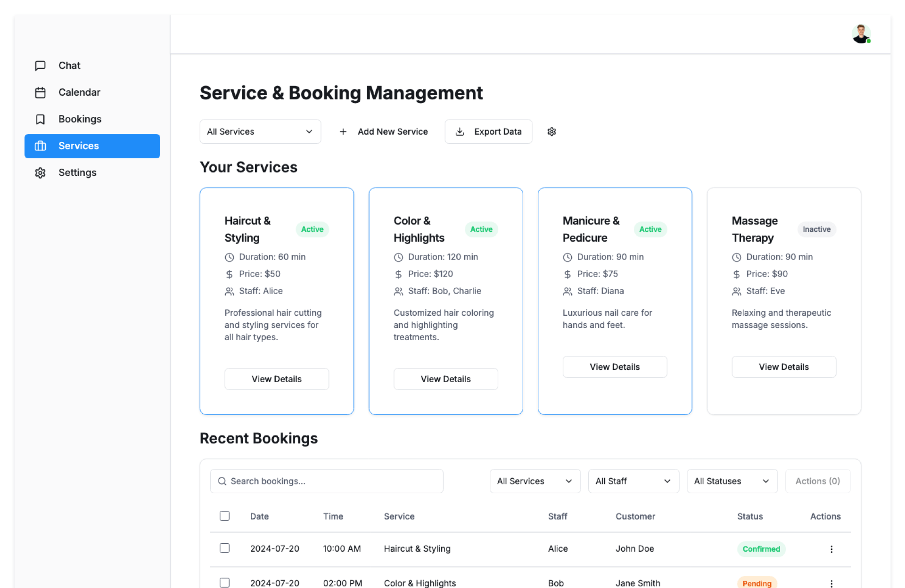Click the Calendar icon in sidebar
The height and width of the screenshot is (588, 905).
click(x=41, y=92)
